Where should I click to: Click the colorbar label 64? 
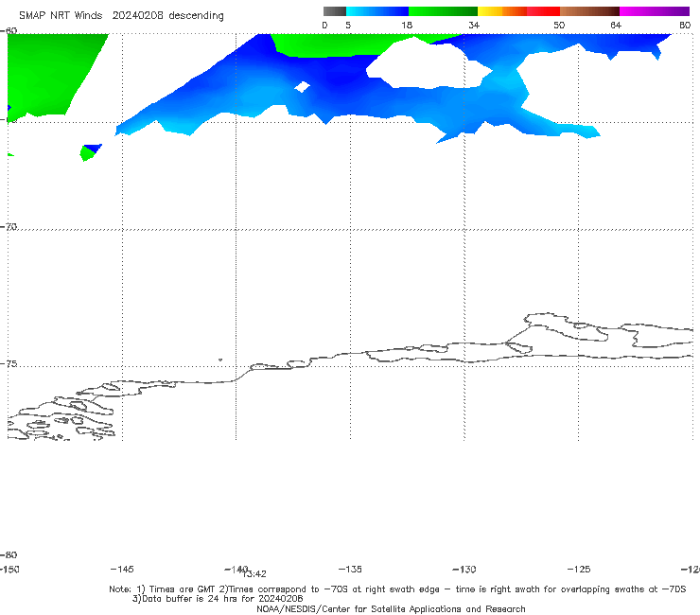pos(616,25)
